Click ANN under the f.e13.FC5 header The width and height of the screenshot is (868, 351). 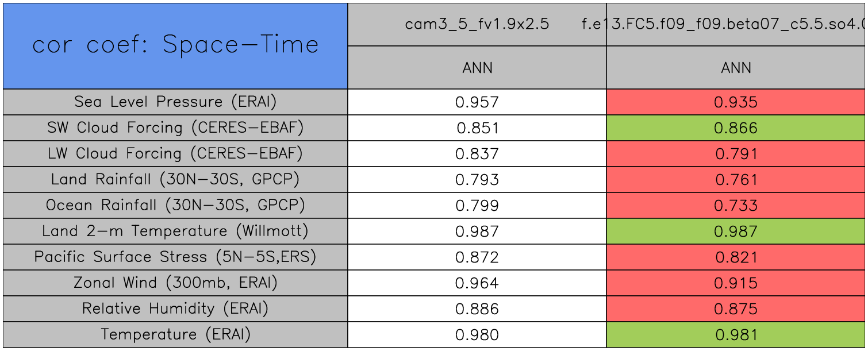[x=736, y=68]
